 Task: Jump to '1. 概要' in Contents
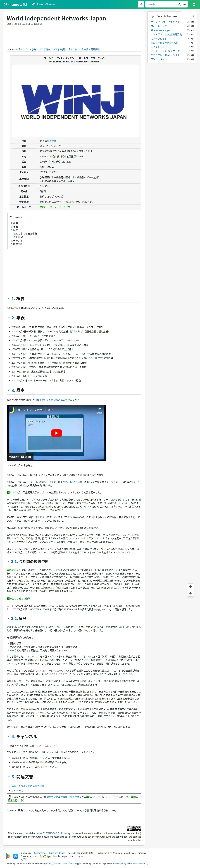[x=14, y=223]
